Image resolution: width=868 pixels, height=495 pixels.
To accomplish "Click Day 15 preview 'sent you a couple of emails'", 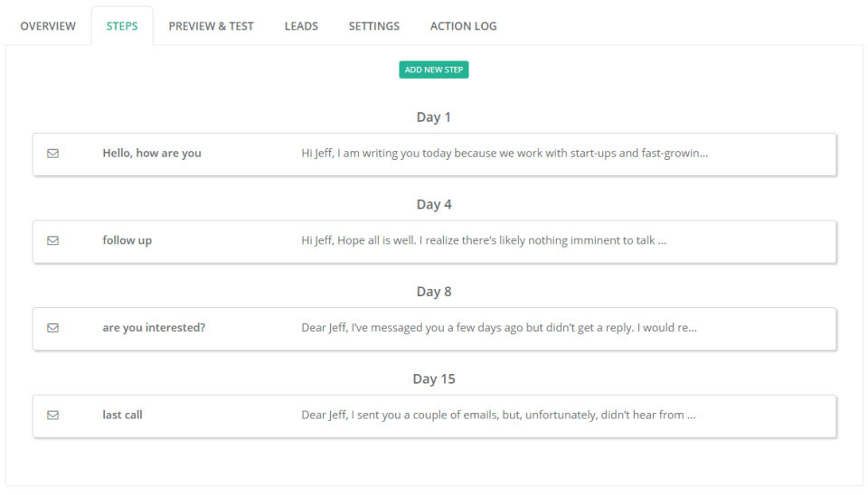I will point(497,416).
